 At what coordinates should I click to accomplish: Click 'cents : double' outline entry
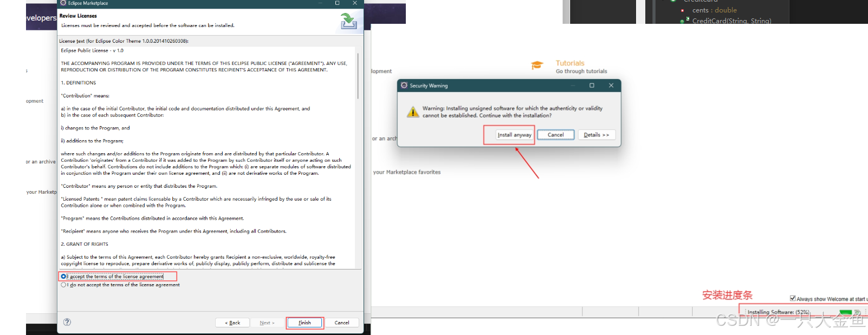[714, 10]
